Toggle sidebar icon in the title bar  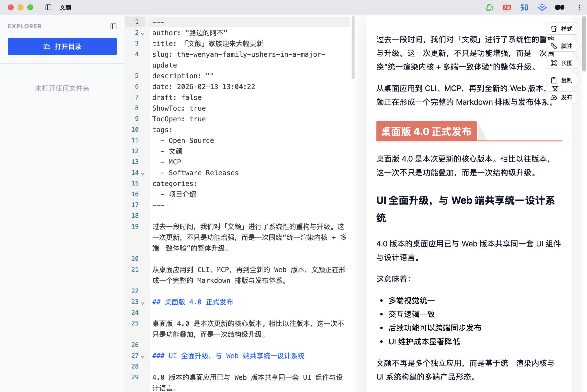click(x=48, y=8)
